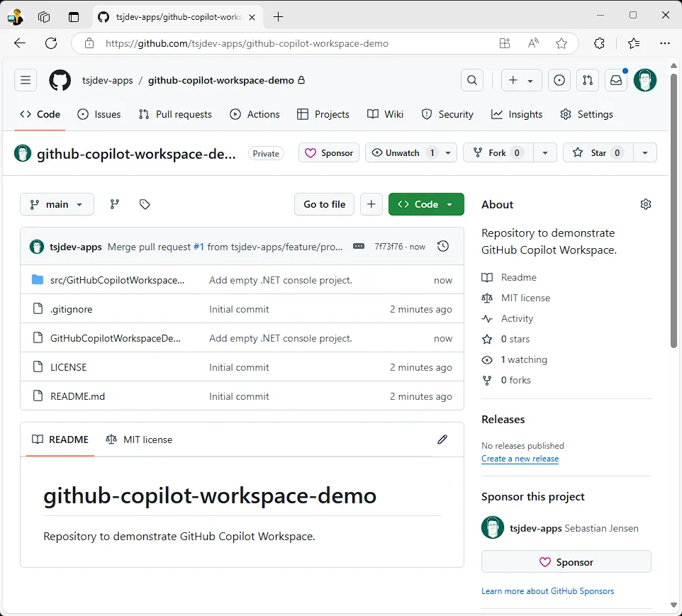Open the star lists dropdown arrow
The width and height of the screenshot is (682, 616).
[x=644, y=153]
